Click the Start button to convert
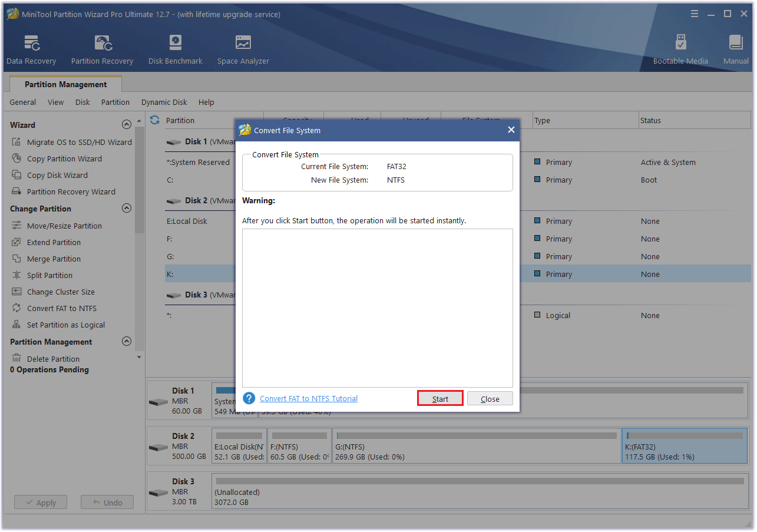 [x=440, y=399]
